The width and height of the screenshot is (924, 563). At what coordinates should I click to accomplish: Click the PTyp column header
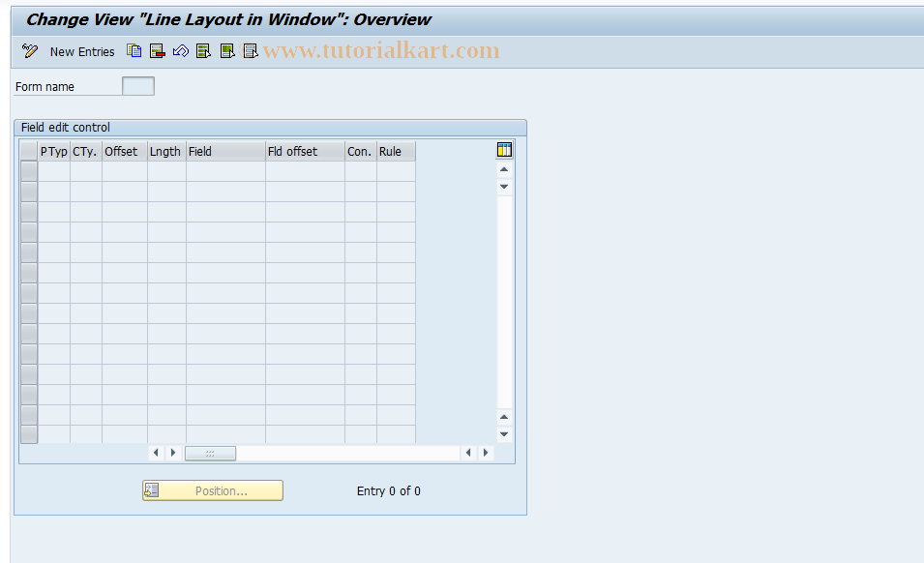53,151
